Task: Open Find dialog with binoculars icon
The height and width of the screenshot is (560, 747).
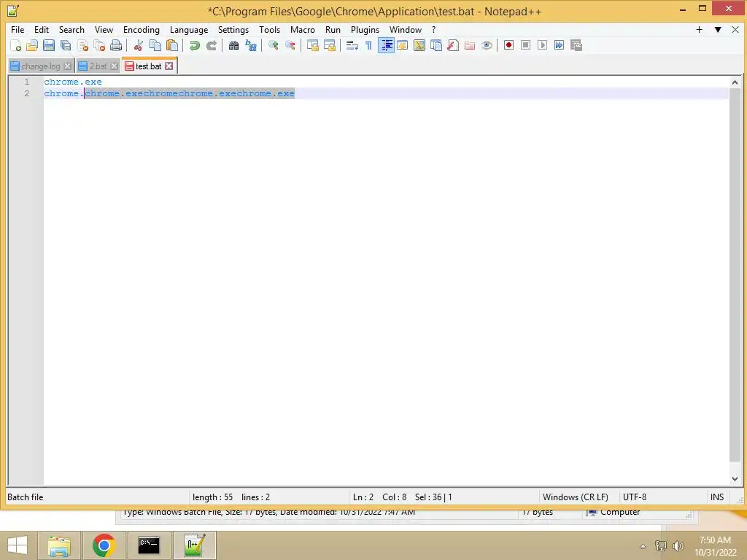Action: [233, 45]
